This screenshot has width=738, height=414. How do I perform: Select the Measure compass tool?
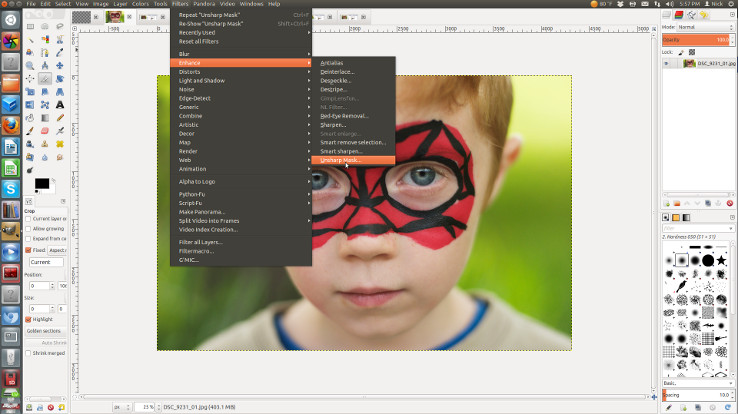[x=45, y=65]
